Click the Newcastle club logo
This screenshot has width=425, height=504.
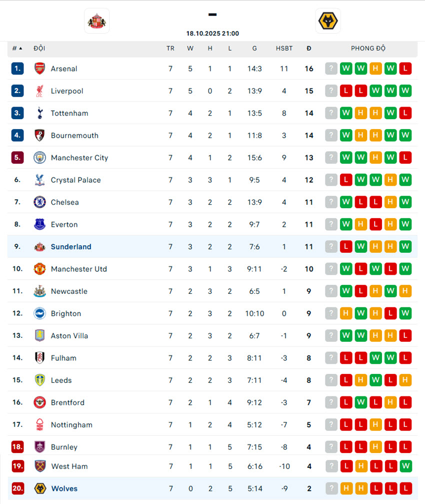pos(39,291)
